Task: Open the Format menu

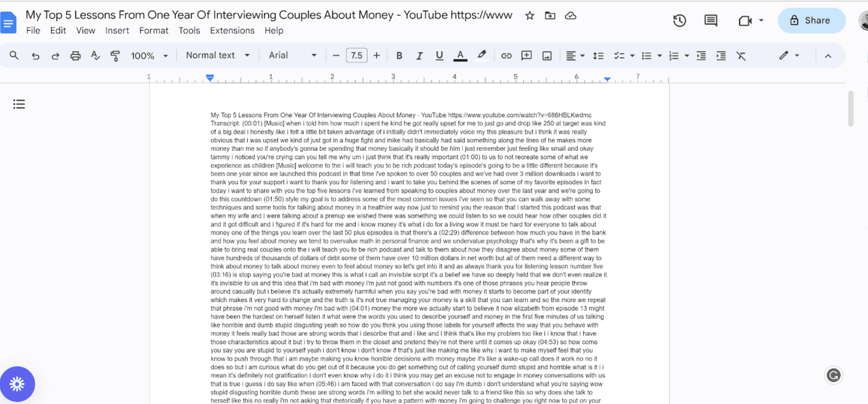Action: click(154, 31)
